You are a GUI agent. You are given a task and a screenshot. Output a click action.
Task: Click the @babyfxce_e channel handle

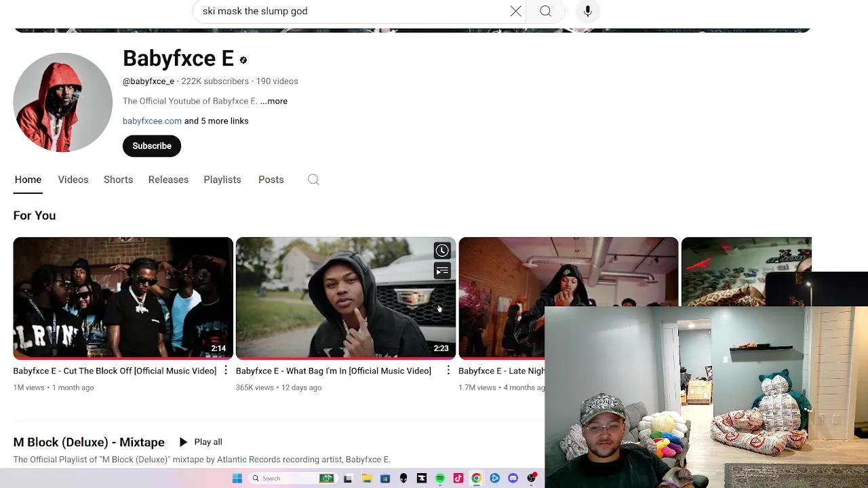149,81
